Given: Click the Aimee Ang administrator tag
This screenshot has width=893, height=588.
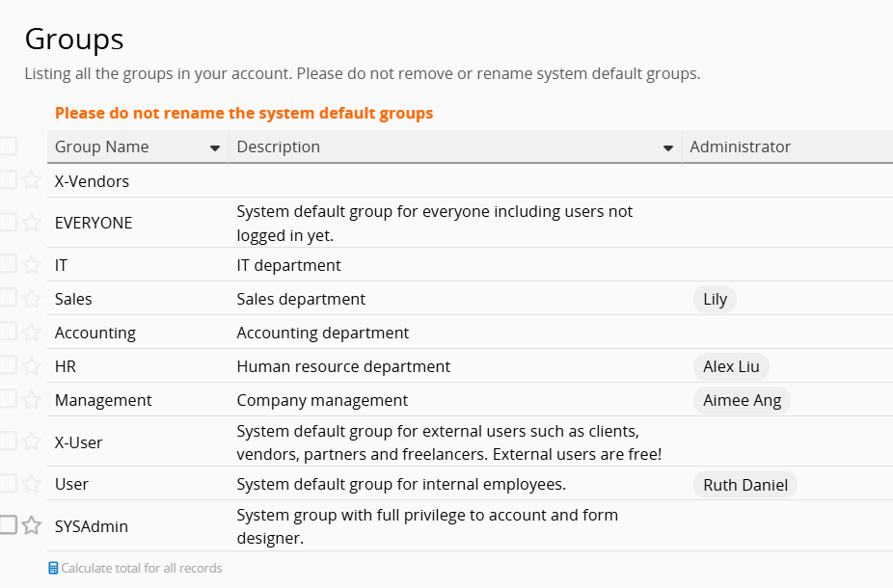Looking at the screenshot, I should (x=742, y=400).
